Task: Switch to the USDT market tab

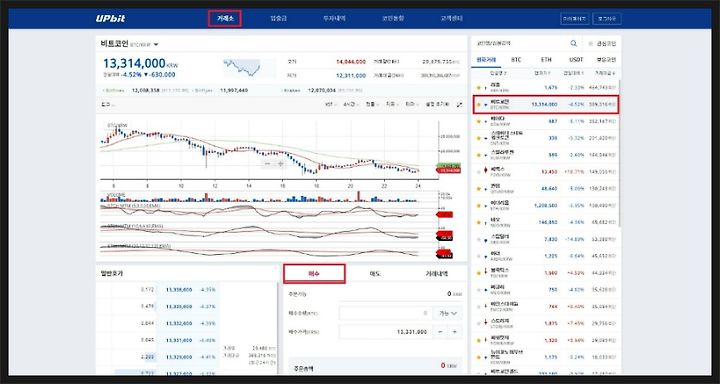Action: pos(576,60)
